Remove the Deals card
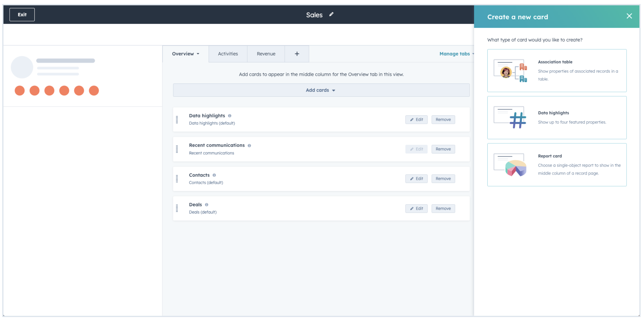Viewport: 644px width, 321px height. coord(443,208)
